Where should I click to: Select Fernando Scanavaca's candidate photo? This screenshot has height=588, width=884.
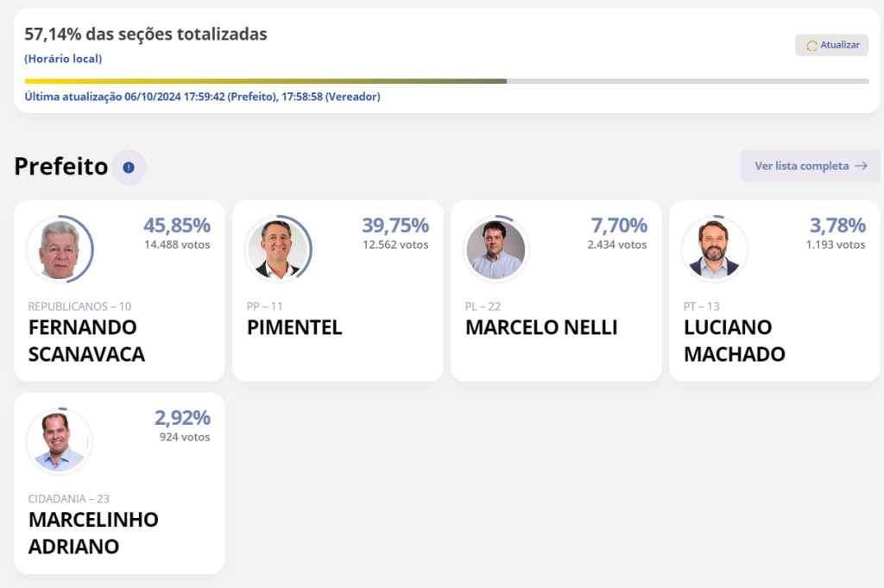60,249
